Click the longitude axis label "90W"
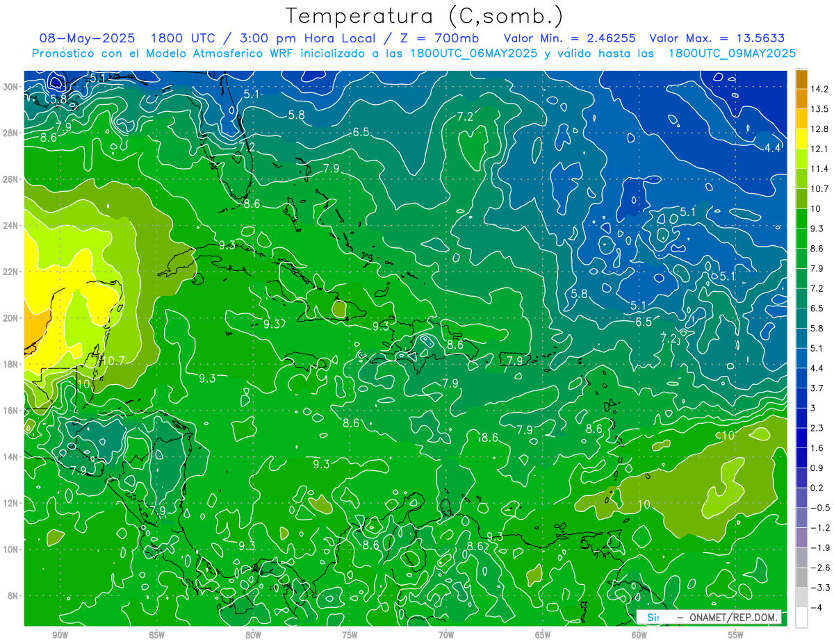This screenshot has width=834, height=644. pyautogui.click(x=60, y=636)
